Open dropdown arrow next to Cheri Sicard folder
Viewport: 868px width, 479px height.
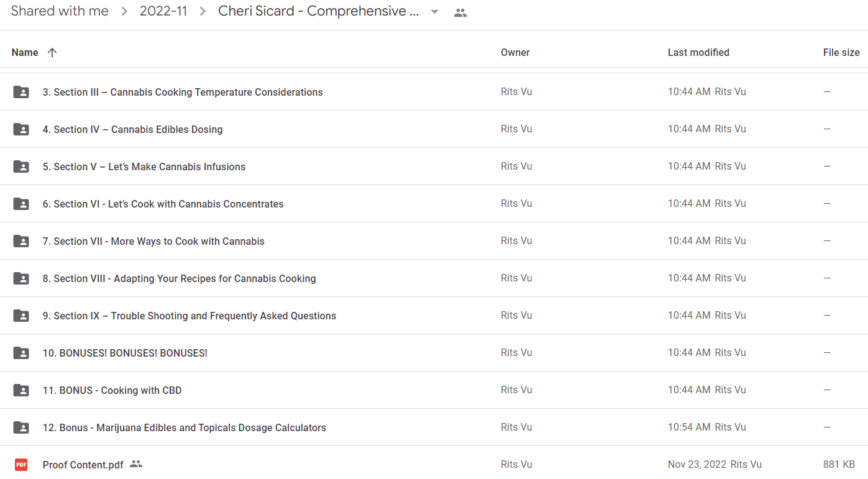pyautogui.click(x=434, y=12)
